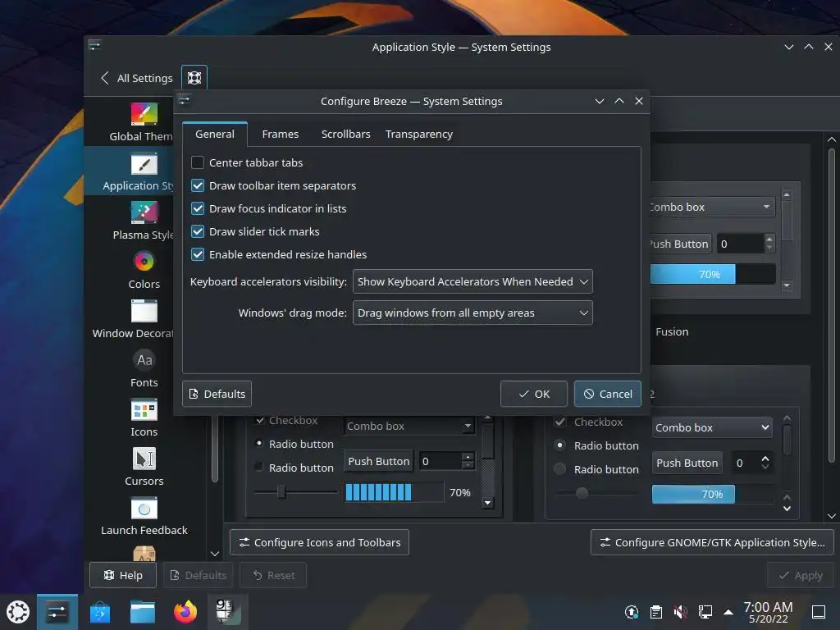
Task: Open updates notifier in system tray
Action: tap(632, 612)
